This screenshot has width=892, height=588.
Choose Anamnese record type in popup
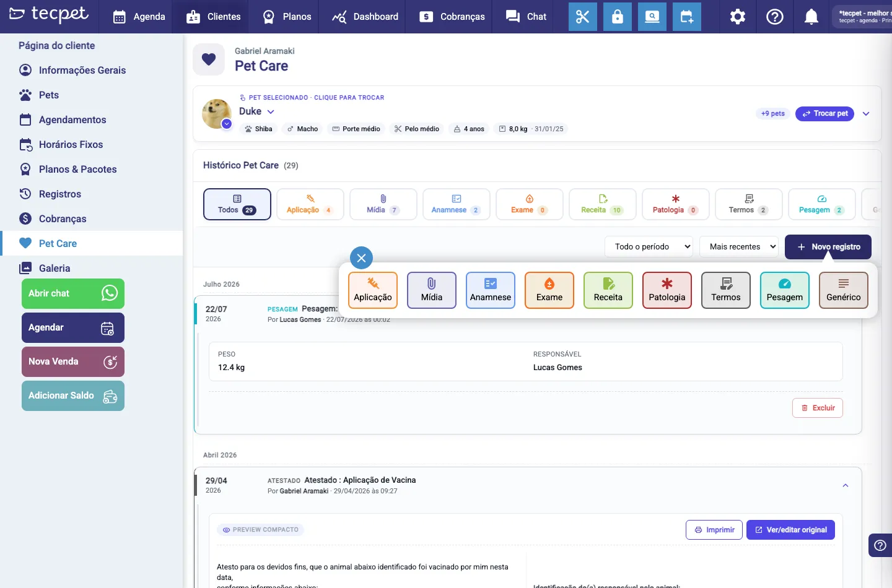(x=491, y=290)
